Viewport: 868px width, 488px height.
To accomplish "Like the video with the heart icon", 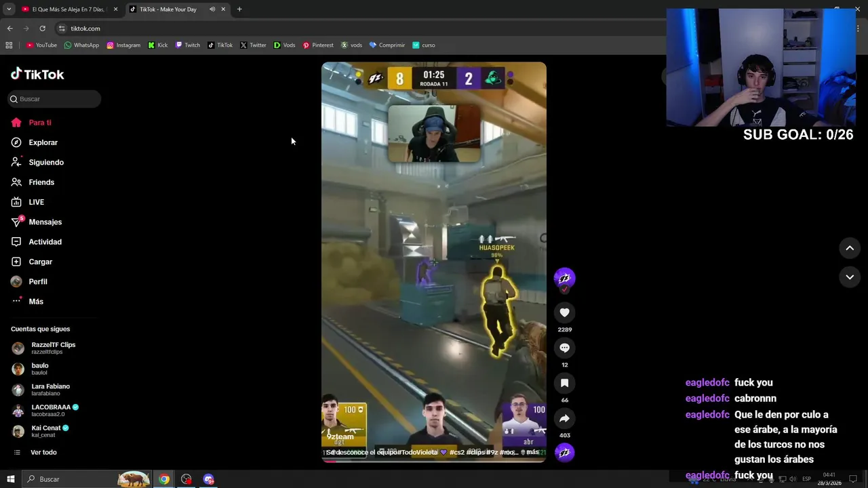I will point(564,312).
